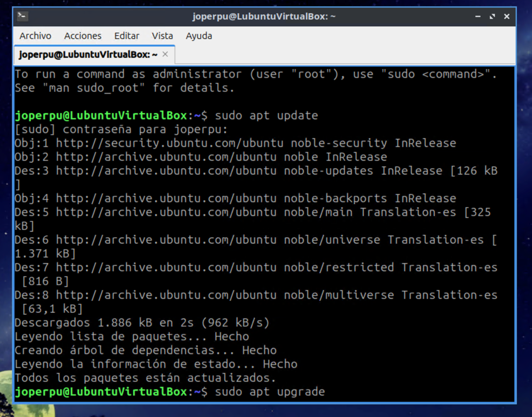Click 'Leyendo lista de paquetes... Hecho' line
This screenshot has height=417, width=532.
point(132,337)
